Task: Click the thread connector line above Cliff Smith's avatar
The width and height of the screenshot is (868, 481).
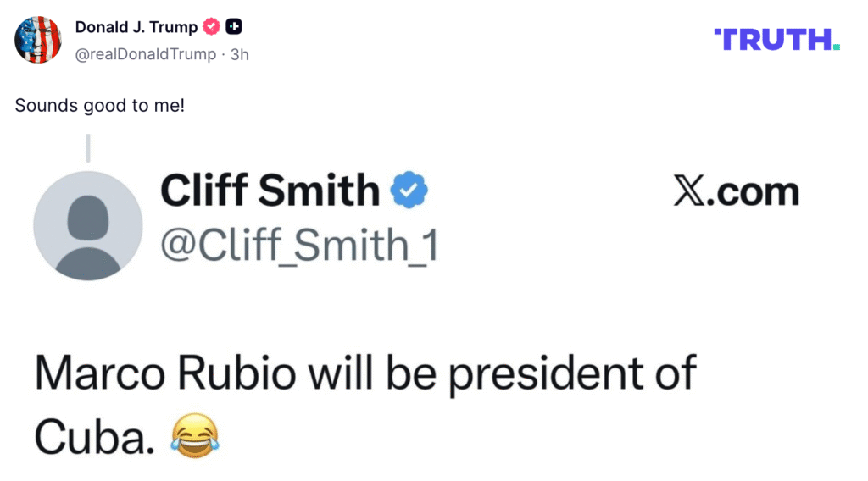Action: tap(88, 148)
